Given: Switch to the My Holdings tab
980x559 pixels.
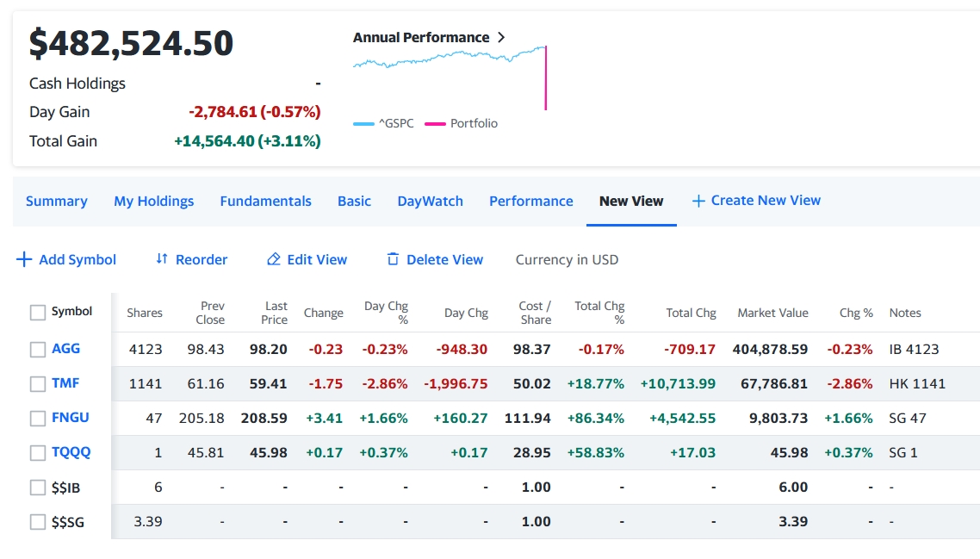Looking at the screenshot, I should [x=153, y=202].
